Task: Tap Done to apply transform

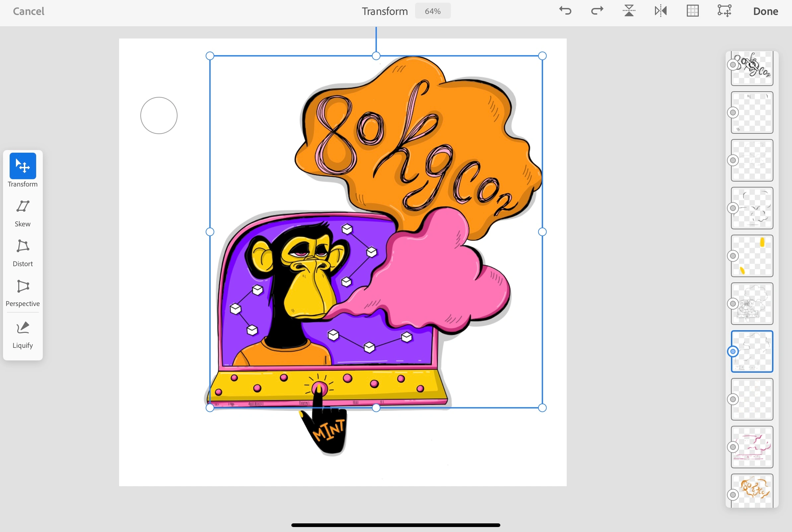Action: click(x=765, y=11)
